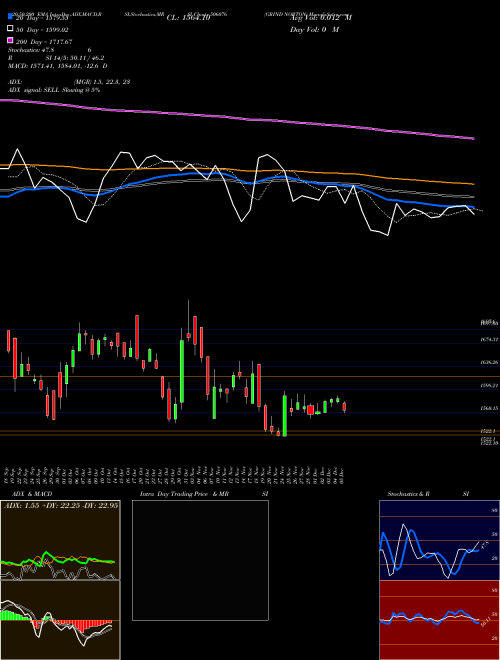This screenshot has width=500, height=660.
Task: Click the ADX line chart panel
Action: 60,540
